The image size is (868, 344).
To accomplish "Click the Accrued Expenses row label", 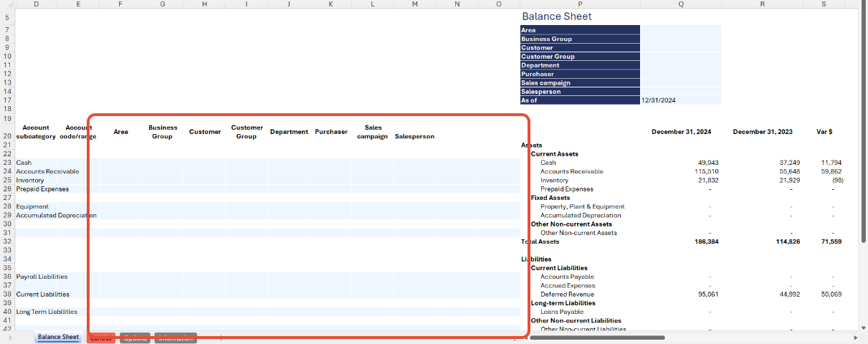I will pos(567,285).
